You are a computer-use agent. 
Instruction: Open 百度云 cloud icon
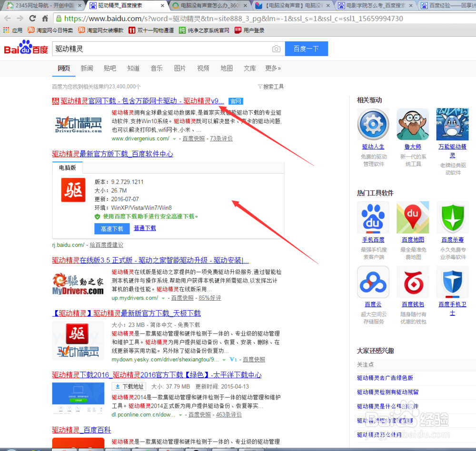point(373,282)
